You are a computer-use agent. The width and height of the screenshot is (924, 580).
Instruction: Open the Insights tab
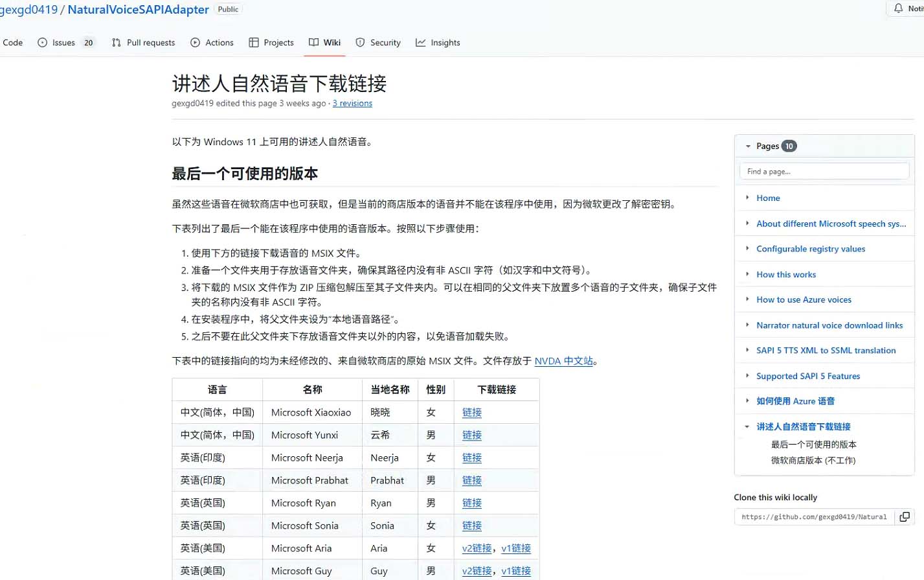point(438,43)
